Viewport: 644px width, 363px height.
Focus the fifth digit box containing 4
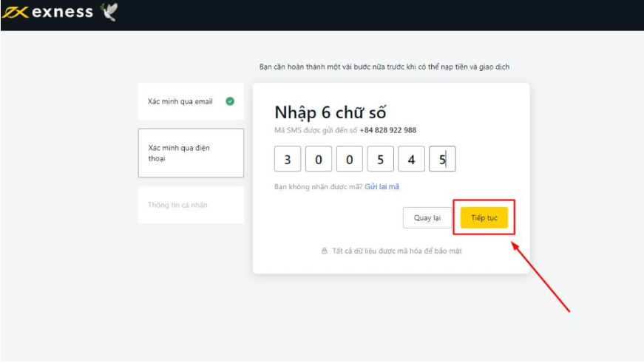coord(411,159)
